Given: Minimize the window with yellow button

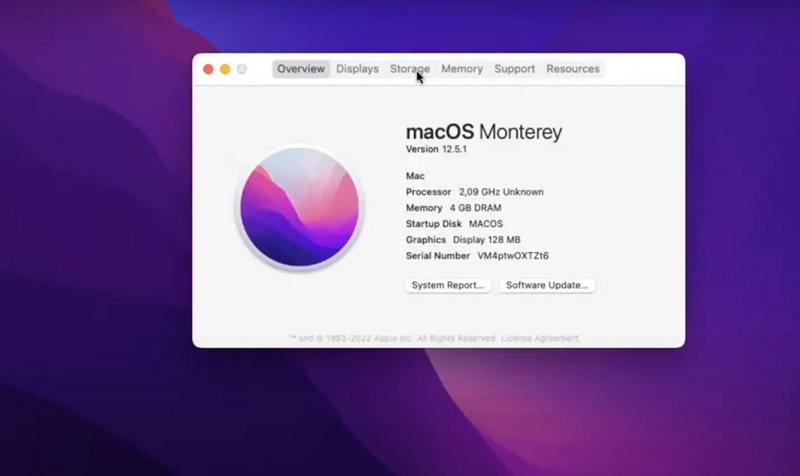Looking at the screenshot, I should click(x=225, y=69).
